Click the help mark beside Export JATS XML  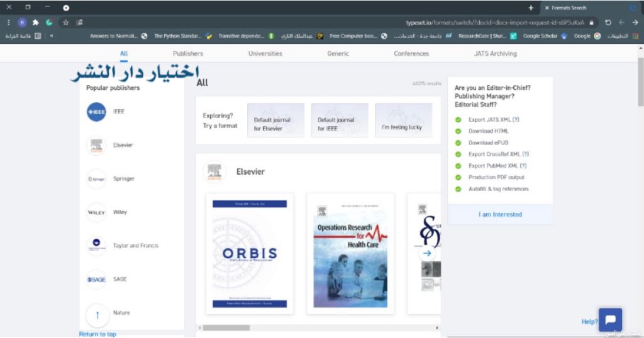[x=516, y=120]
